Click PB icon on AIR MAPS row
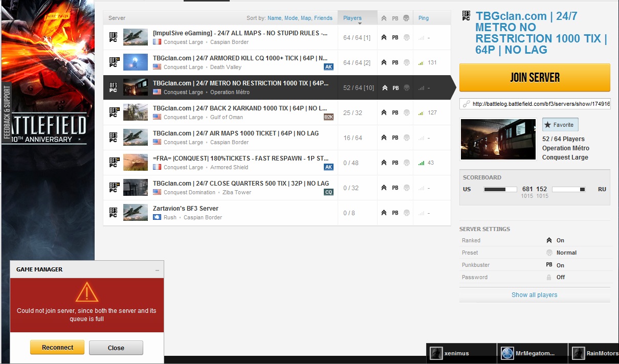619x364 pixels. pos(395,138)
